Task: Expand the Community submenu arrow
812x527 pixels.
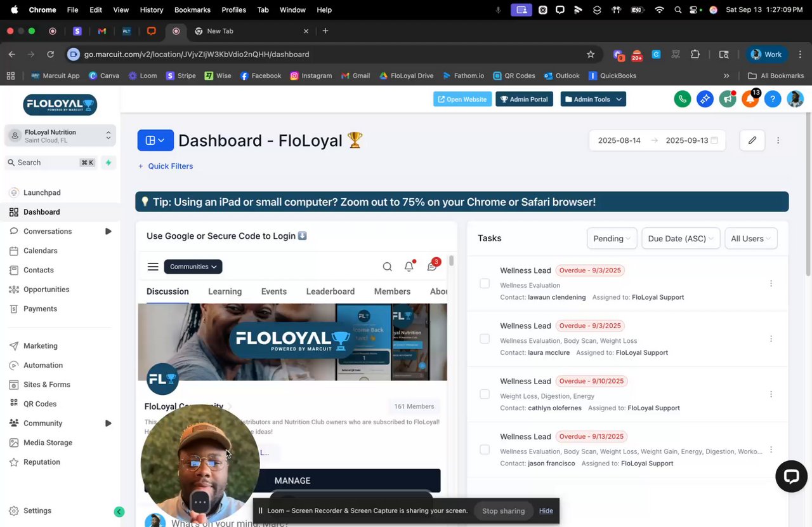Action: (108, 424)
